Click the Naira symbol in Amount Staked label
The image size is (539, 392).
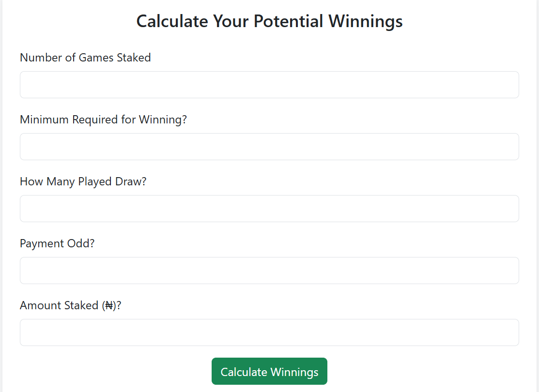point(109,305)
